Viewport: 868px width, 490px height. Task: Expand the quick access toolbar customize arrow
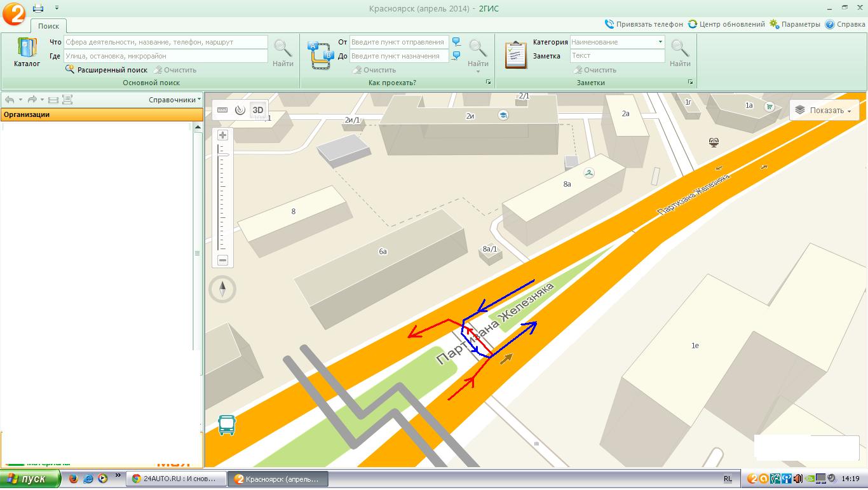(57, 8)
